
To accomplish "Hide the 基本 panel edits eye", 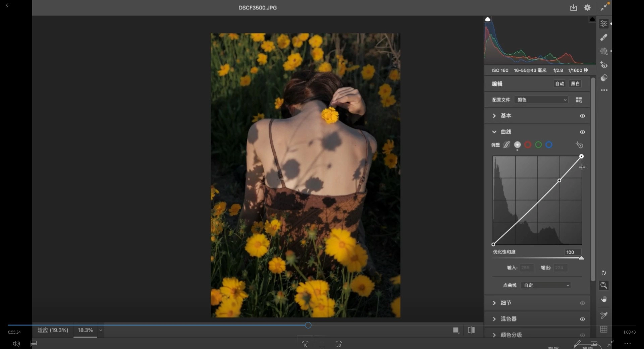I will click(582, 116).
